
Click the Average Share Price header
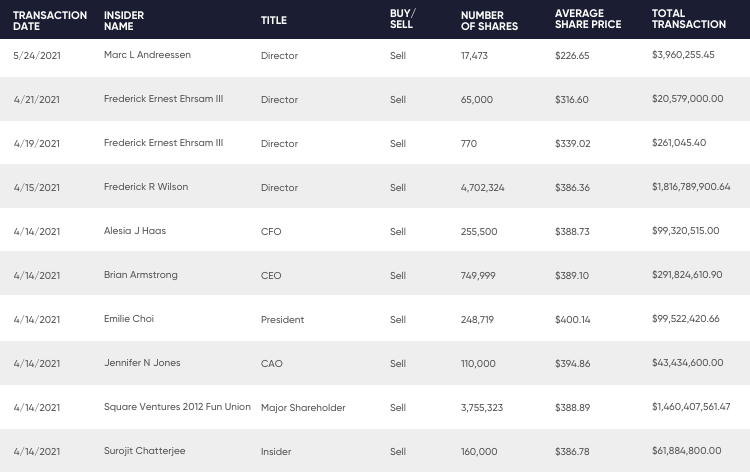588,19
